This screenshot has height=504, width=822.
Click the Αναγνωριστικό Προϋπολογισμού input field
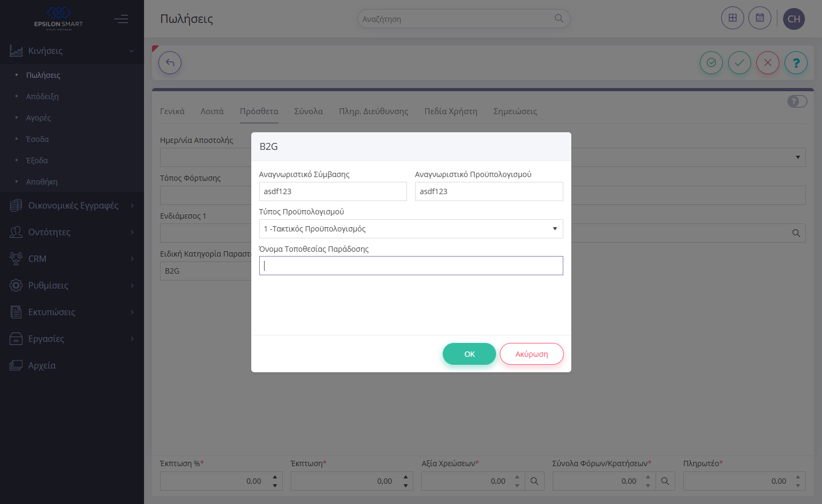click(489, 191)
